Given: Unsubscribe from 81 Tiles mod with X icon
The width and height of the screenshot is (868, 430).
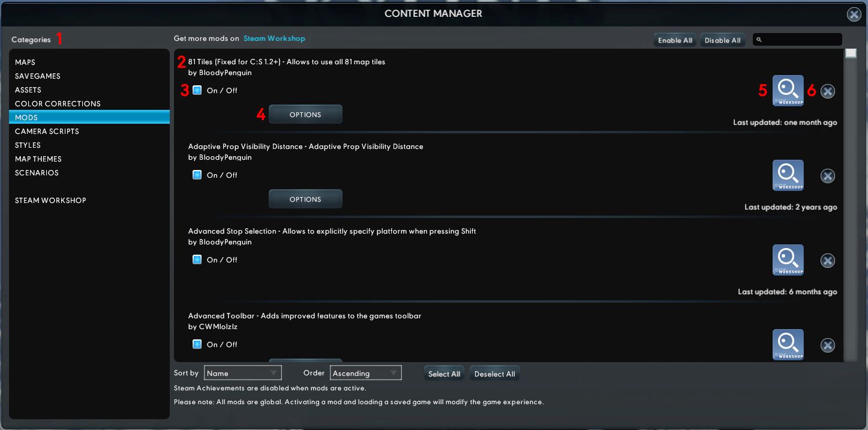Looking at the screenshot, I should [x=828, y=91].
